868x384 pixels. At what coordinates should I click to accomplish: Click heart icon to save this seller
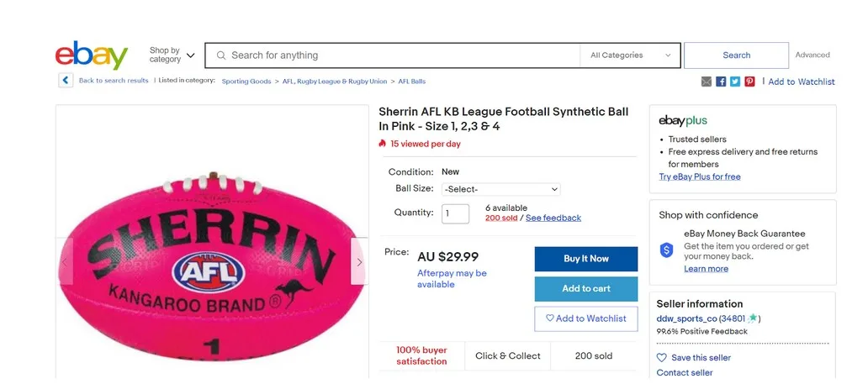click(x=662, y=358)
